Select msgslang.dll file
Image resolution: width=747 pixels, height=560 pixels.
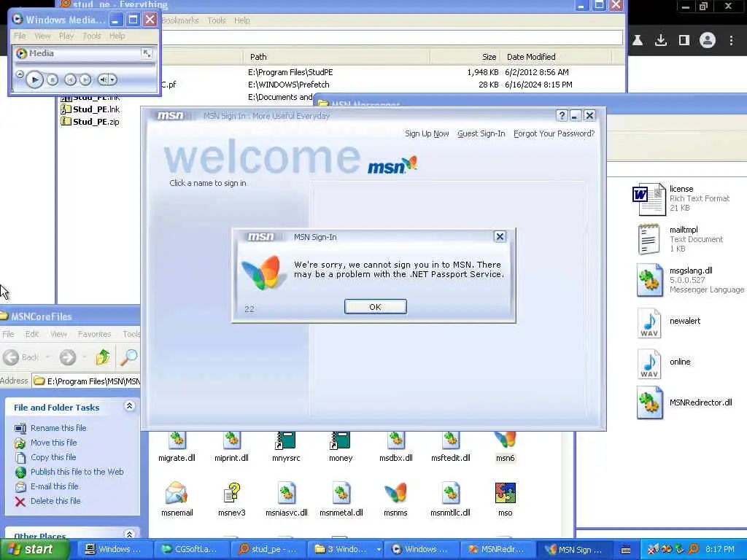(x=690, y=280)
